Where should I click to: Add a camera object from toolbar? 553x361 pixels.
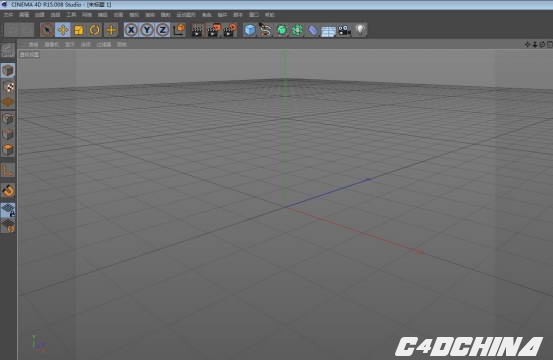tap(344, 30)
